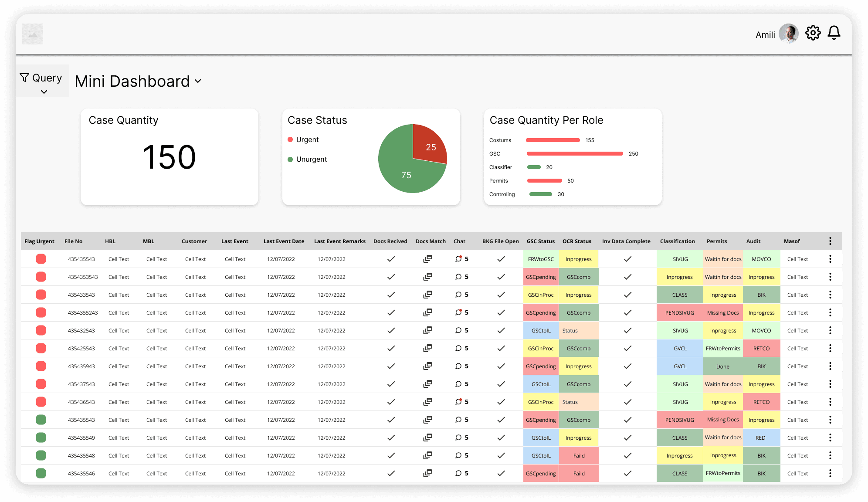This screenshot has width=868, height=502.
Task: Click the FRWtoGSC status cell
Action: [541, 259]
